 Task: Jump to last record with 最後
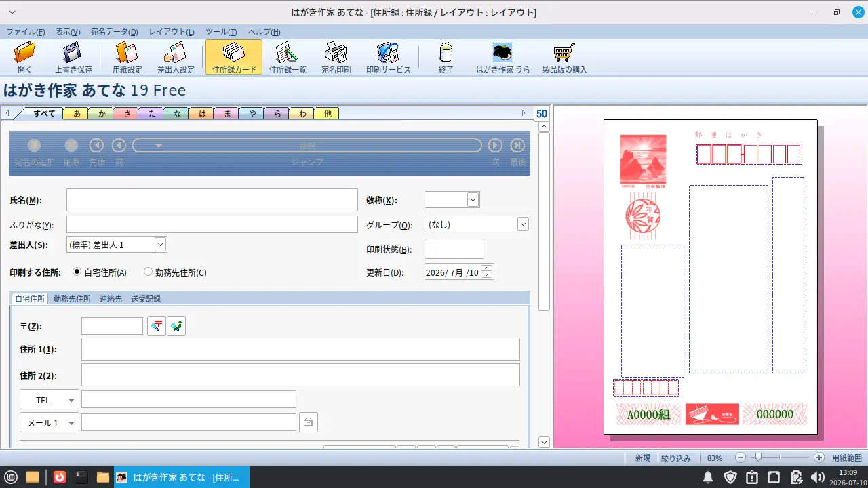coord(517,145)
